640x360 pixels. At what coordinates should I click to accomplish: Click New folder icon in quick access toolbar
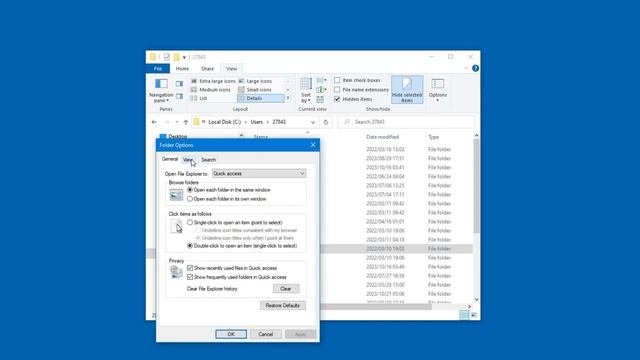(176, 57)
